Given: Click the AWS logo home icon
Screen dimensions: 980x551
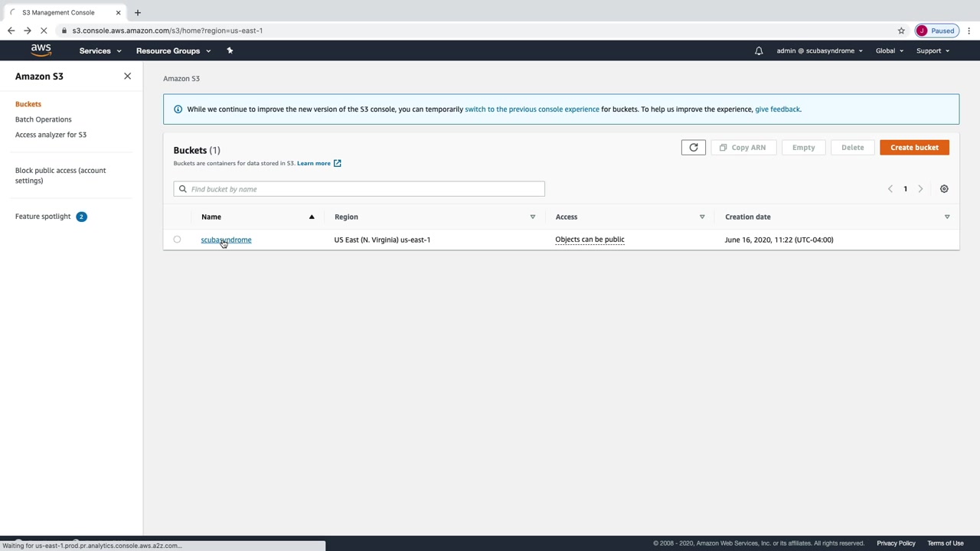Looking at the screenshot, I should pyautogui.click(x=41, y=51).
